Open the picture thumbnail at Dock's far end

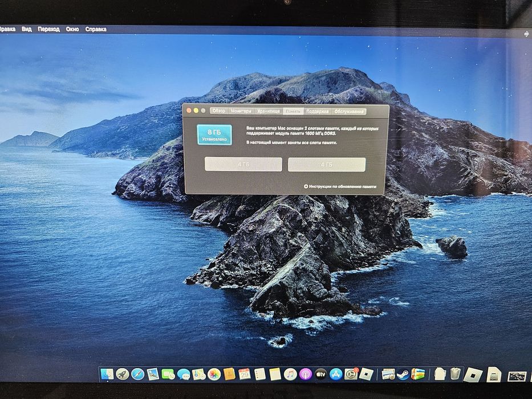[x=517, y=376]
